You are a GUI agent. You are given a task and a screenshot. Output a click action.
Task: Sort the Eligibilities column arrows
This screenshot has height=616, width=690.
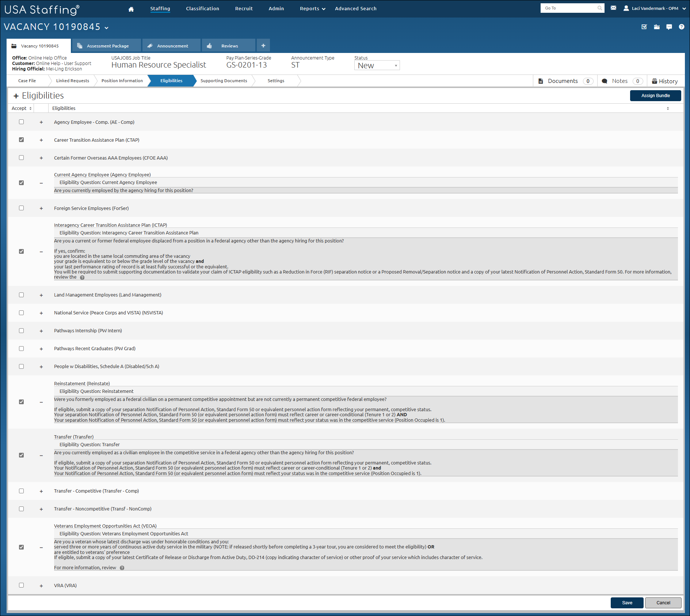pyautogui.click(x=668, y=108)
